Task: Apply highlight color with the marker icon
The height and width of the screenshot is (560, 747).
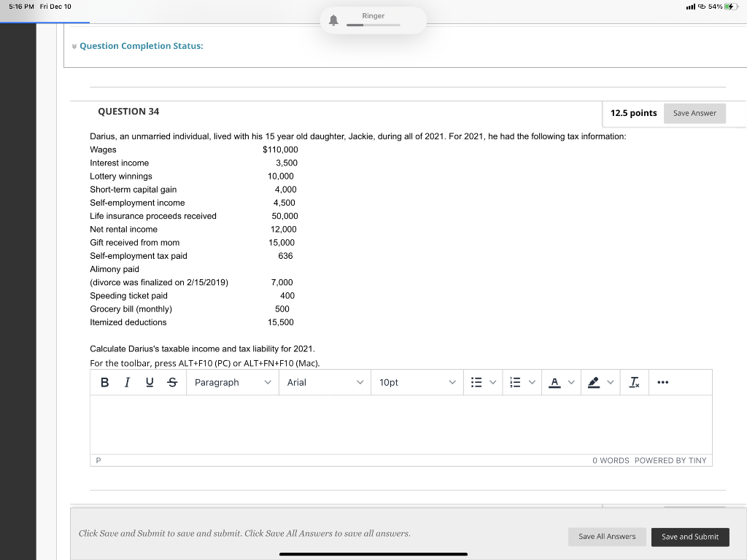Action: 594,382
